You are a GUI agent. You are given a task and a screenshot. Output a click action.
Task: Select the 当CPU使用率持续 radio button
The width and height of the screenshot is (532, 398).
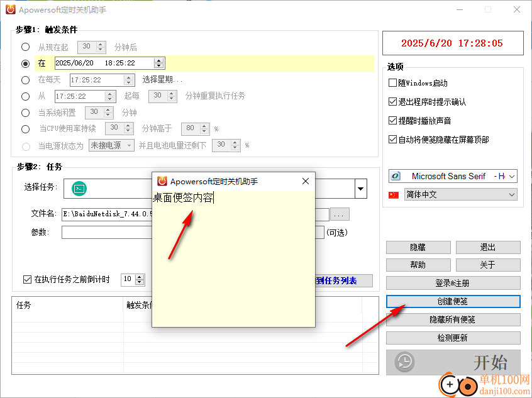pos(25,129)
